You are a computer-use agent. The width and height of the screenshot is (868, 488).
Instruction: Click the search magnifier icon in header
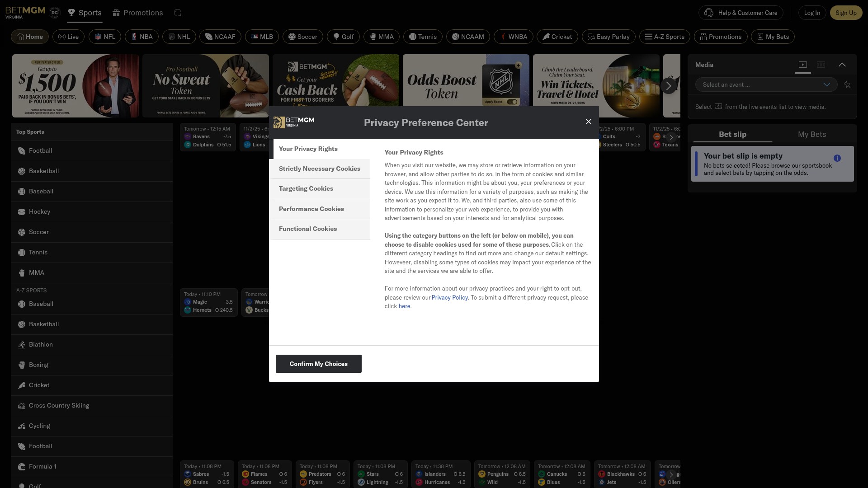tap(178, 13)
